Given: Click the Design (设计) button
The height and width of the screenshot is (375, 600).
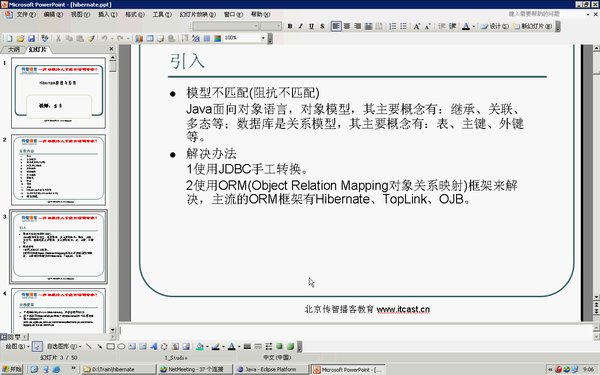Looking at the screenshot, I should [x=495, y=26].
